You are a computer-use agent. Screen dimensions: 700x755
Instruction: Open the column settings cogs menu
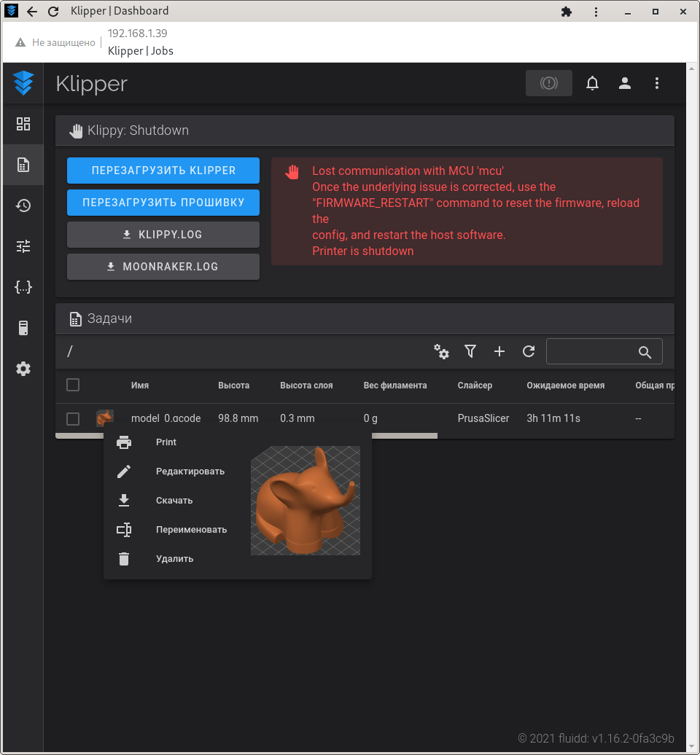441,351
